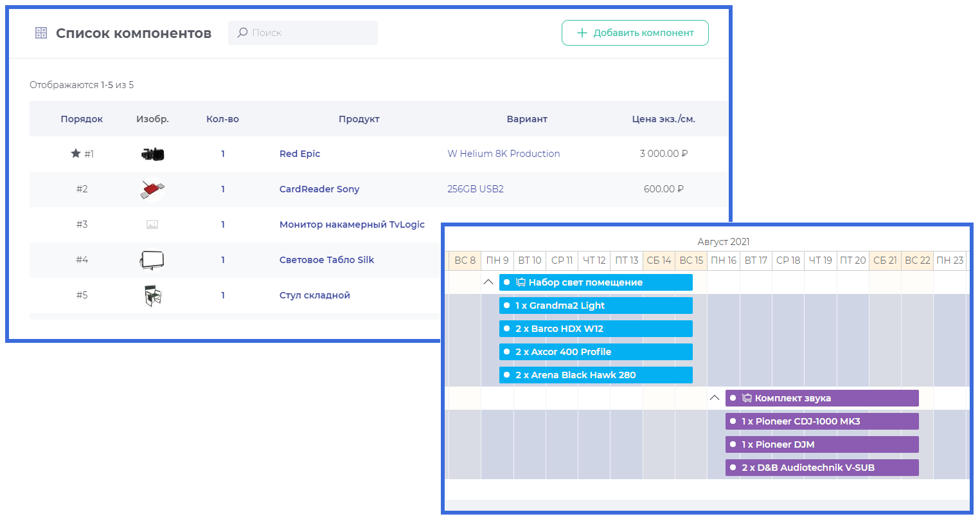980x521 pixels.
Task: Open the Стул складной thumbnail image
Action: 152,295
